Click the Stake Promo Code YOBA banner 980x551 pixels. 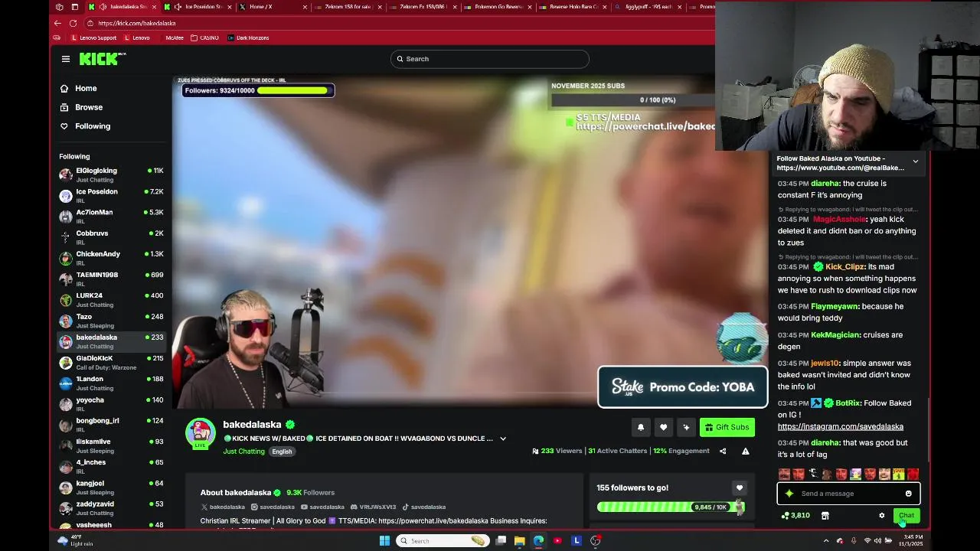[683, 387]
